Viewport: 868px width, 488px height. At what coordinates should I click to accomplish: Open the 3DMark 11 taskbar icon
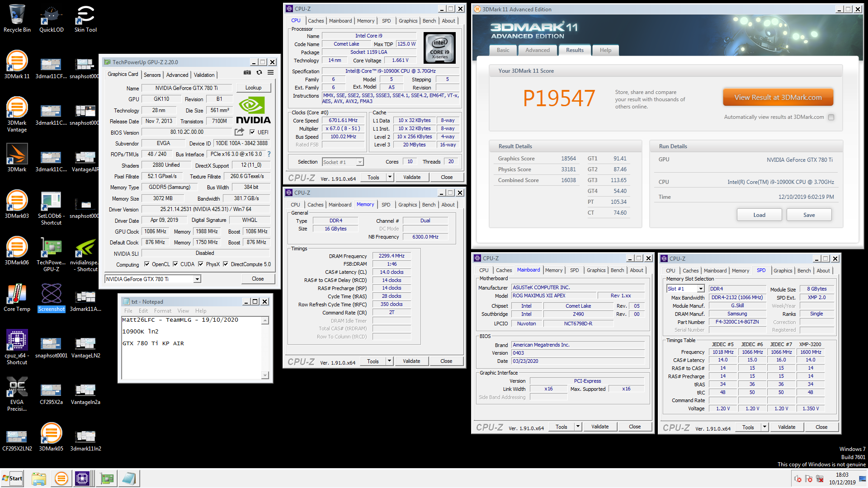(61, 479)
